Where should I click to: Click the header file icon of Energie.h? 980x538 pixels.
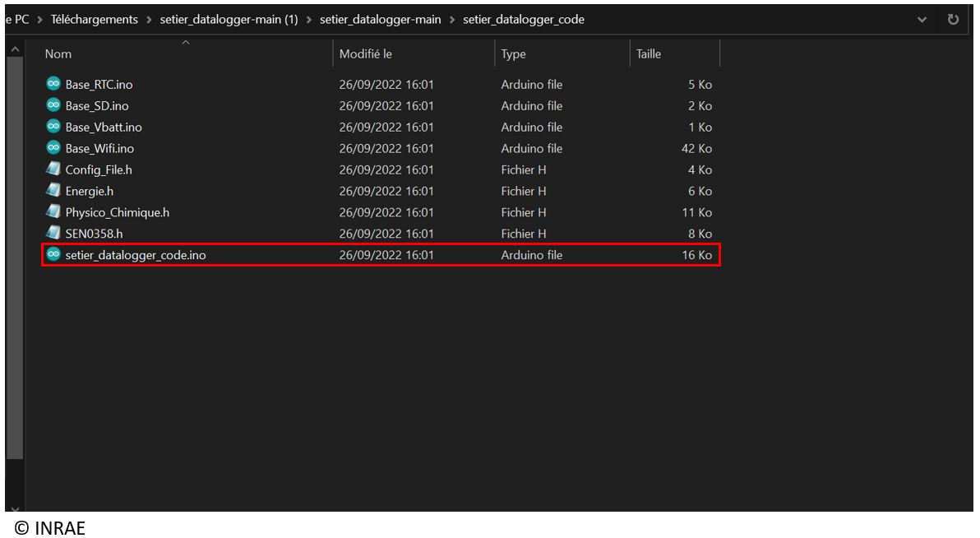tap(53, 191)
